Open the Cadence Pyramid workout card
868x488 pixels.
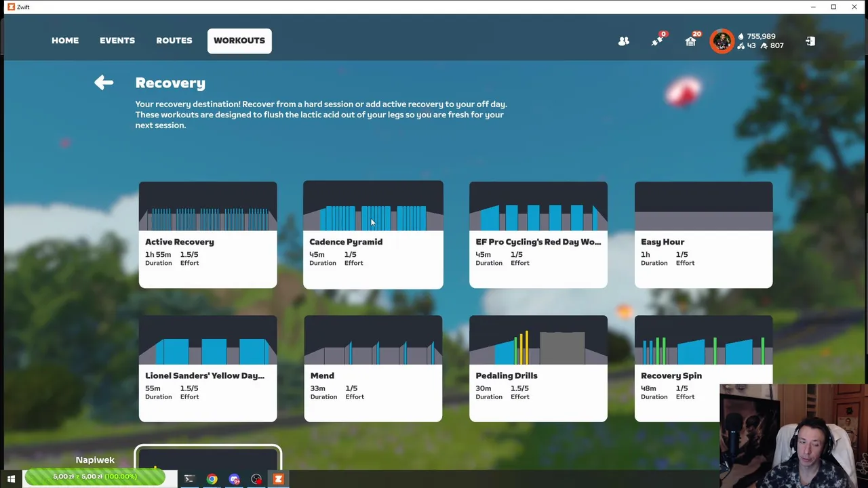coord(373,235)
